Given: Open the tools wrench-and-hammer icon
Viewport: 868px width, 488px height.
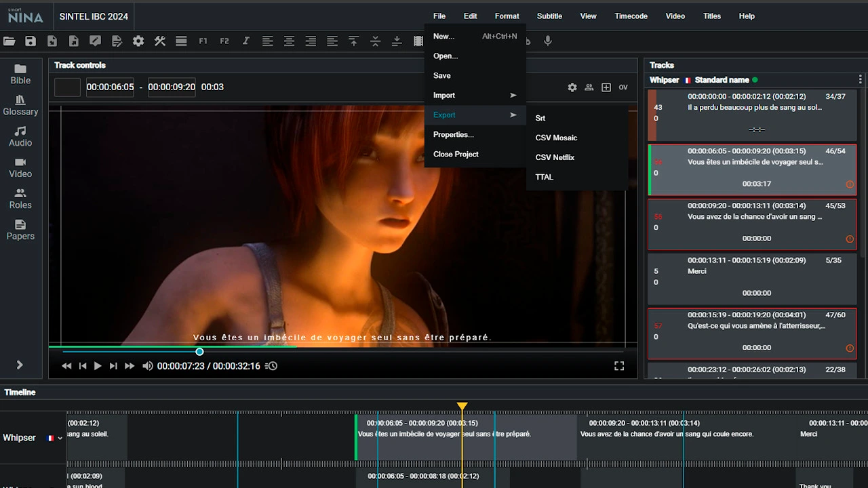Looking at the screenshot, I should pos(160,41).
